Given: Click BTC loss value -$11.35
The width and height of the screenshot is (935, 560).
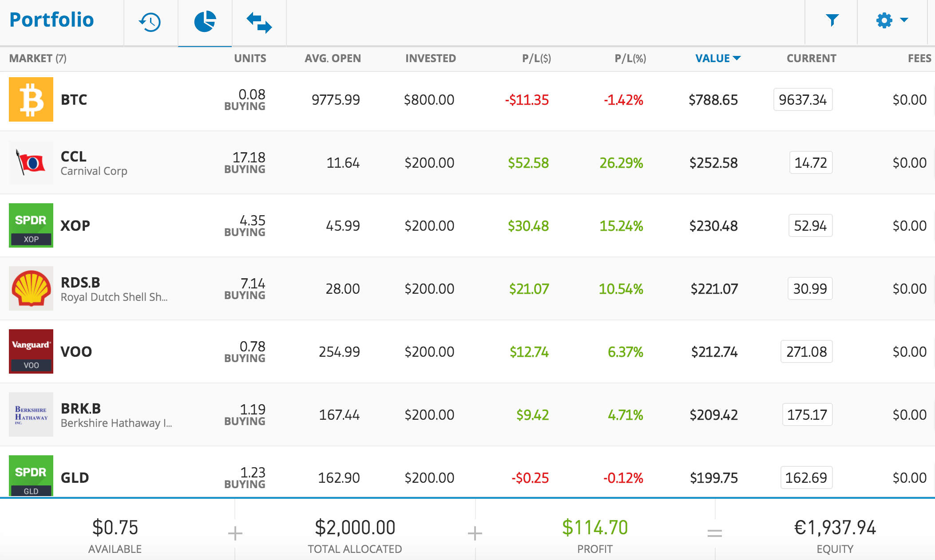Looking at the screenshot, I should (x=527, y=100).
